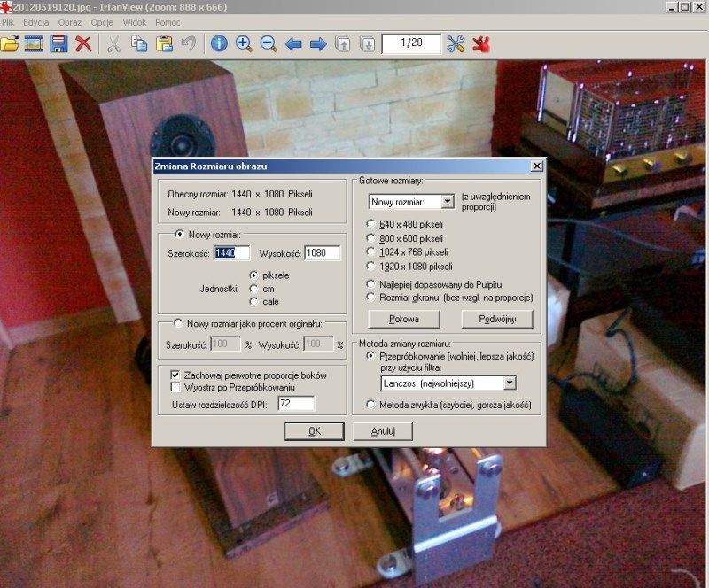Open the Edycja menu
This screenshot has width=709, height=588.
(x=35, y=22)
